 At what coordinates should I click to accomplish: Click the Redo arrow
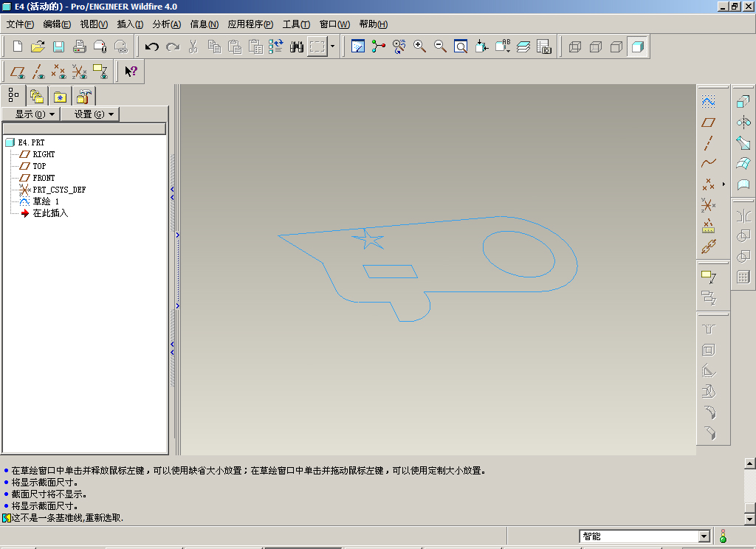(x=173, y=46)
